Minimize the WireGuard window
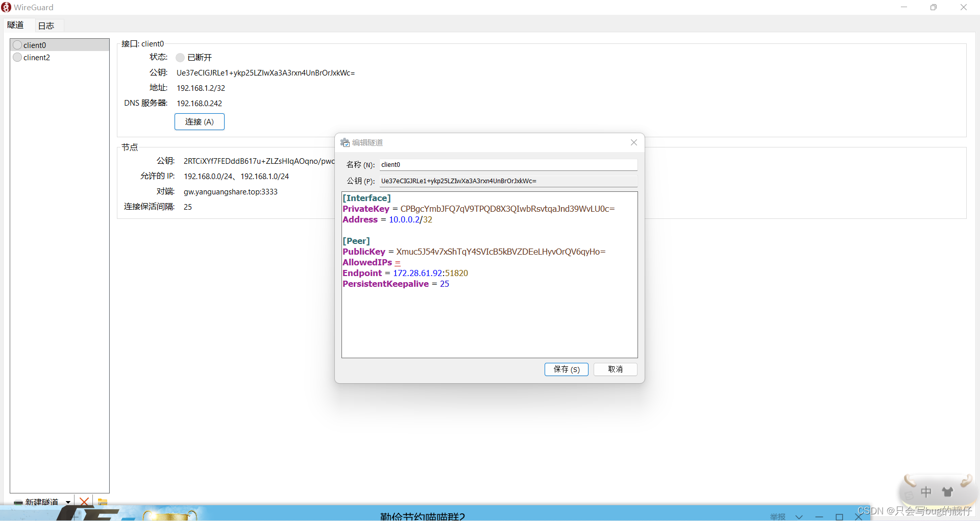Image resolution: width=980 pixels, height=521 pixels. [x=904, y=7]
